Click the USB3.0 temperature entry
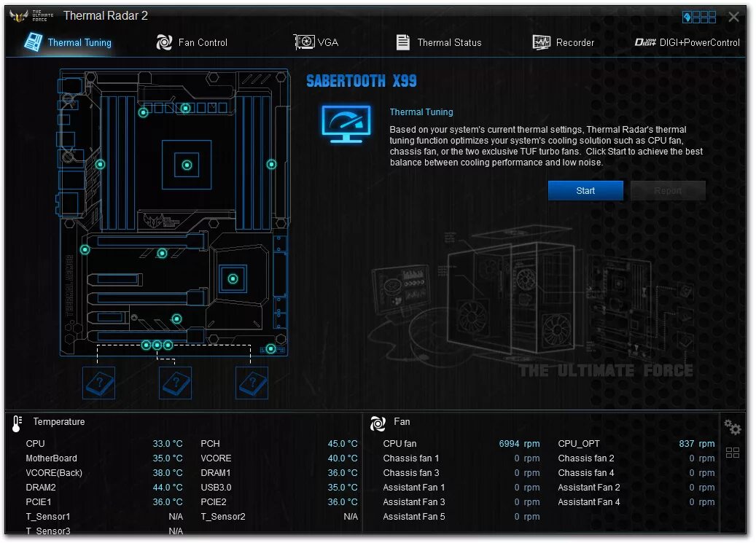Image resolution: width=756 pixels, height=543 pixels. pyautogui.click(x=279, y=488)
